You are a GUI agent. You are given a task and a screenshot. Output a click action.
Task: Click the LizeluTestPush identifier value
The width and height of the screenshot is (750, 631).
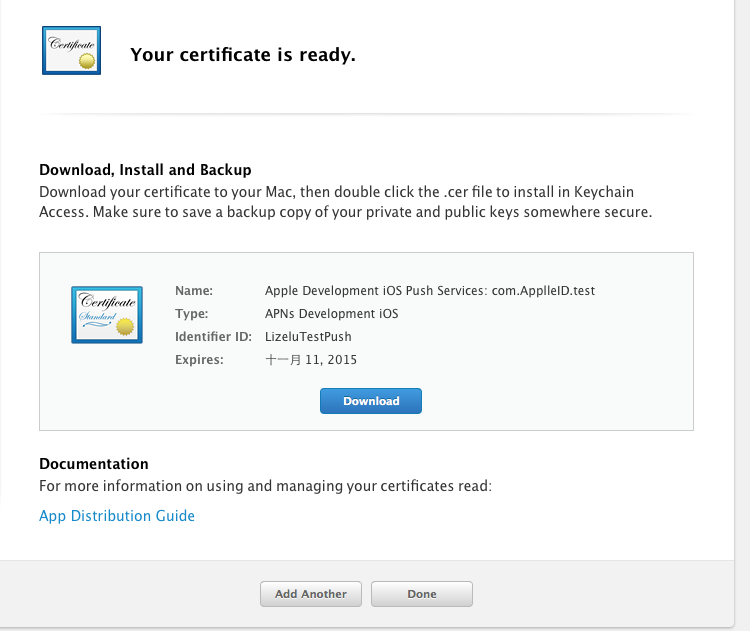pyautogui.click(x=308, y=337)
